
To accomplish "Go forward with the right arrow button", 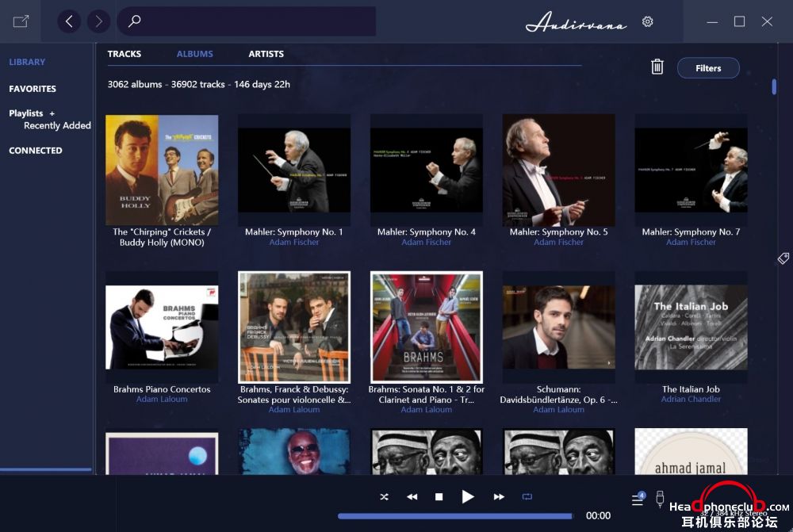I will [98, 21].
